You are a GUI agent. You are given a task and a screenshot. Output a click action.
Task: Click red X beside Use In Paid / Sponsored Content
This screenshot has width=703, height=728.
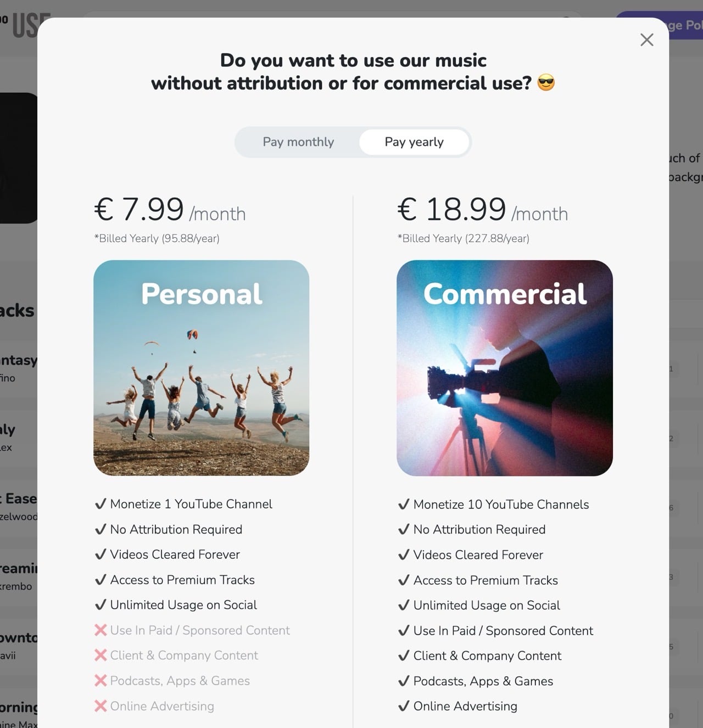click(101, 630)
